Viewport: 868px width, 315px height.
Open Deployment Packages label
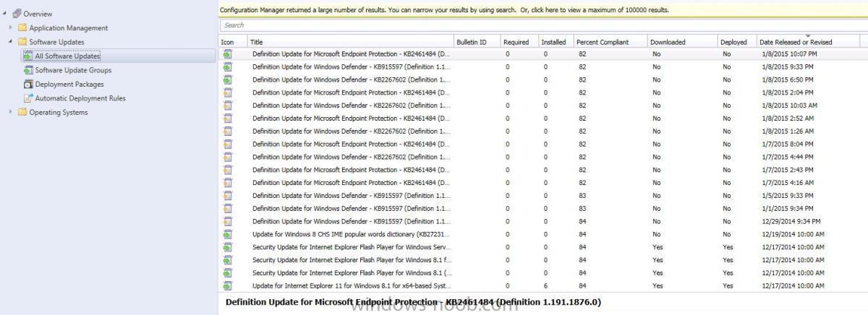tap(69, 84)
